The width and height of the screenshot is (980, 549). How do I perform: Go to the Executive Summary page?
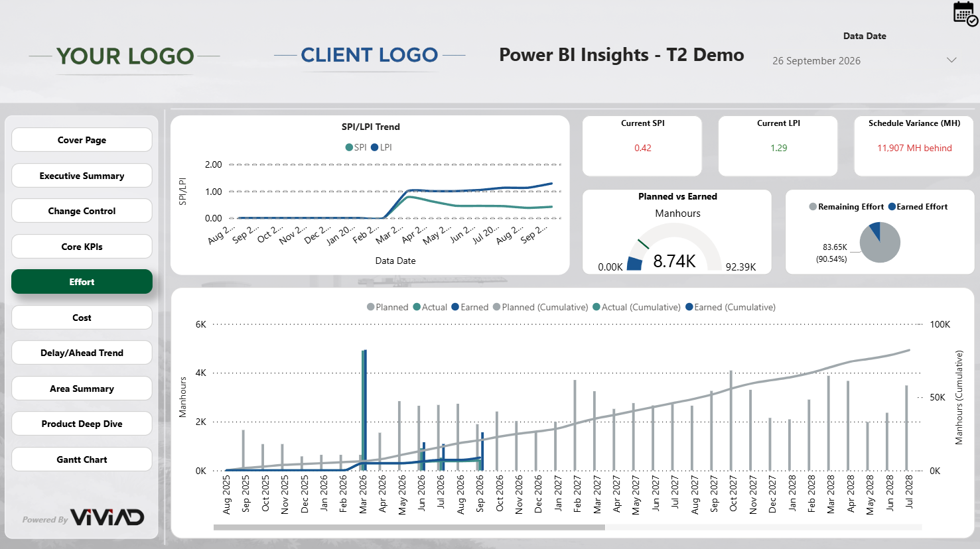82,176
